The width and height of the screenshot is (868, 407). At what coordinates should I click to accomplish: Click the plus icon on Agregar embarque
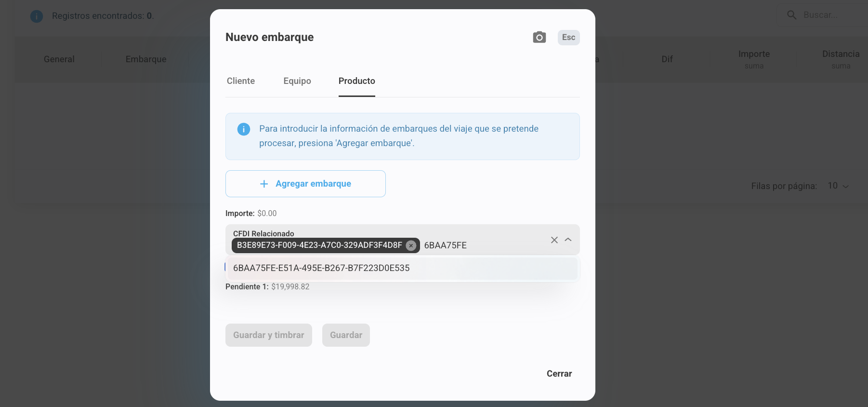[x=264, y=184]
